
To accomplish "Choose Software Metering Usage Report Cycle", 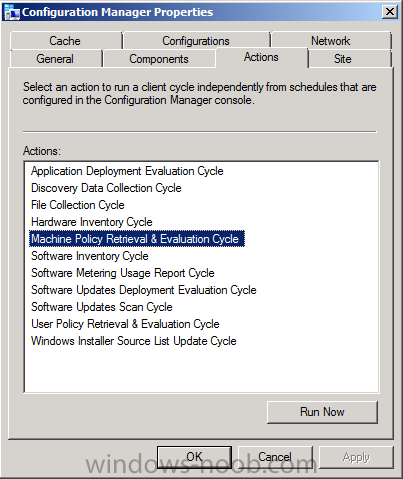I will point(123,273).
